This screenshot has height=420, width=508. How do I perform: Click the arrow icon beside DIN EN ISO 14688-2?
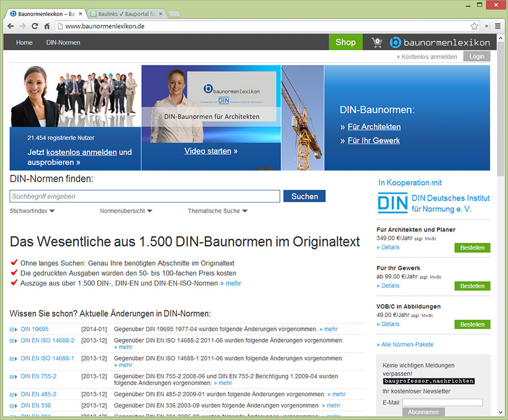[13, 341]
